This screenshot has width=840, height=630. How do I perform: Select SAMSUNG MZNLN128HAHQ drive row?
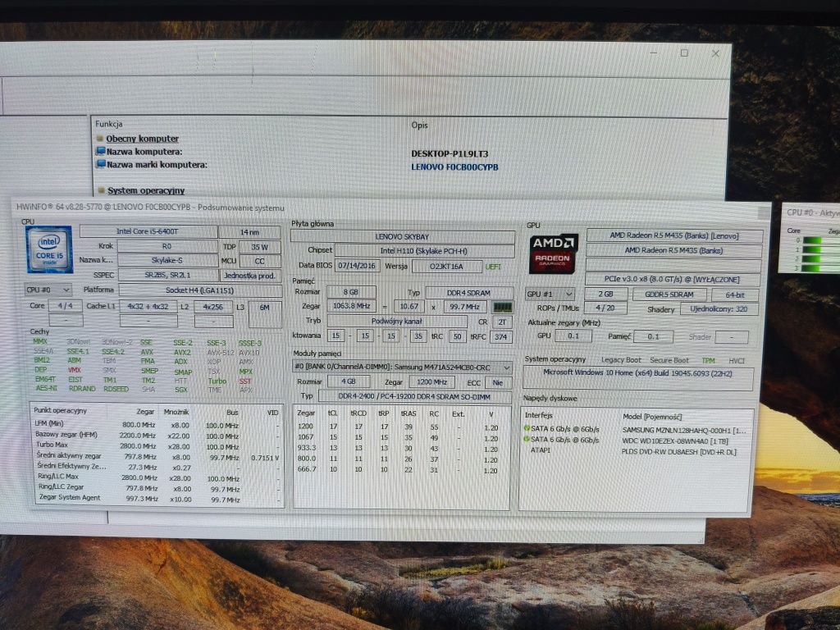pyautogui.click(x=636, y=430)
